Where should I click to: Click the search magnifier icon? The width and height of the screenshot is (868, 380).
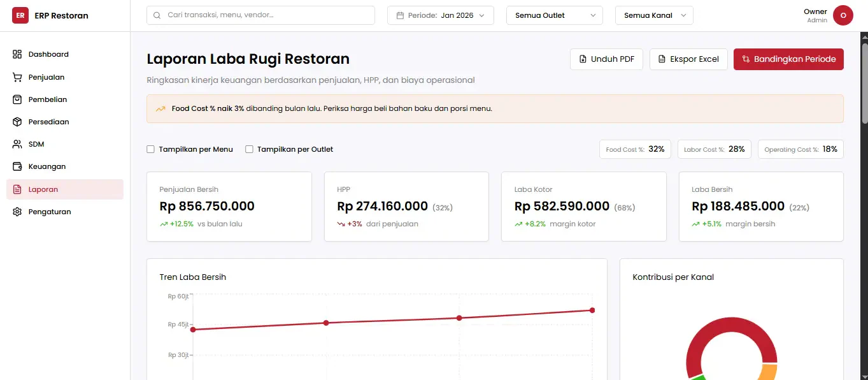point(157,15)
